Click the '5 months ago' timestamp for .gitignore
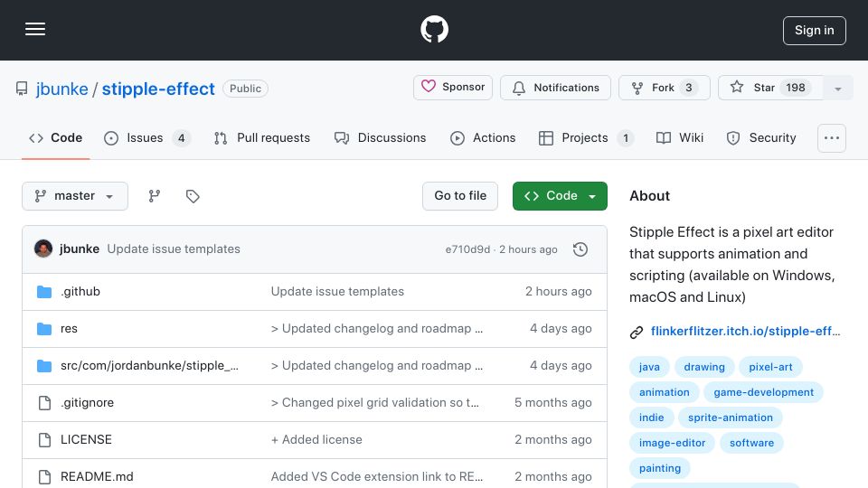 (553, 403)
